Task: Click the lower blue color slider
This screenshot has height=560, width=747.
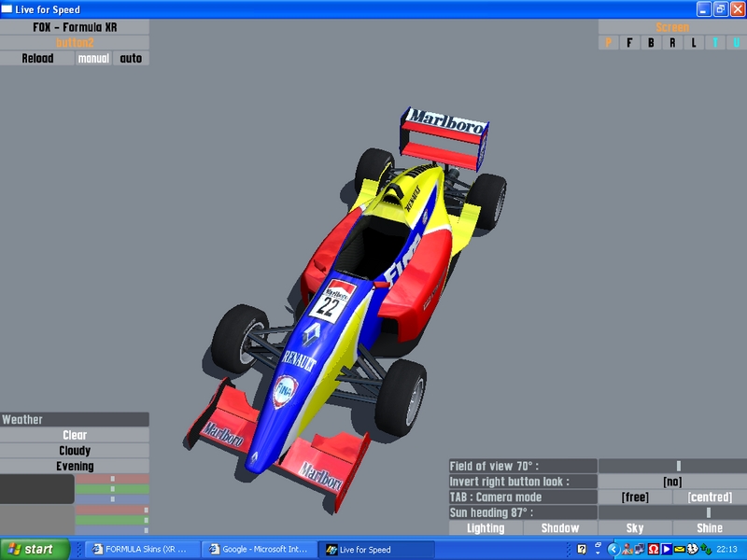Action: coord(112,530)
